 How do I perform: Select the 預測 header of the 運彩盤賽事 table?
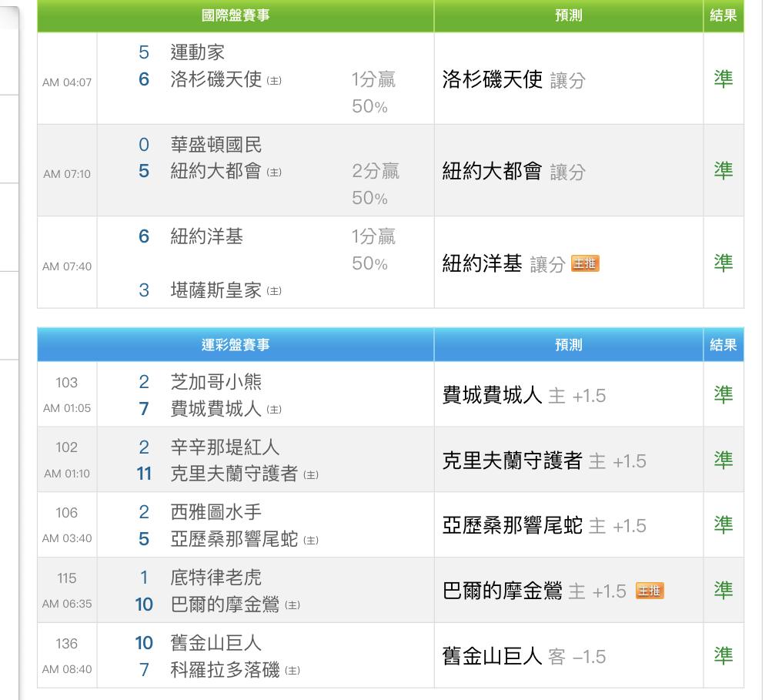coord(569,344)
